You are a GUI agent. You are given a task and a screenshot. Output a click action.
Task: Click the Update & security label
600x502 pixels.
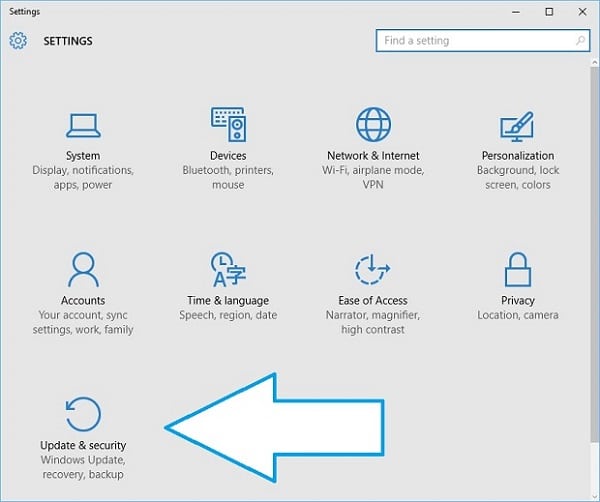click(83, 445)
